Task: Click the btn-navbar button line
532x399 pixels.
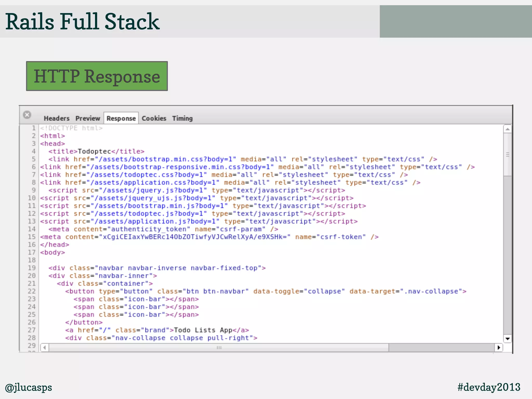Action: tap(266, 291)
